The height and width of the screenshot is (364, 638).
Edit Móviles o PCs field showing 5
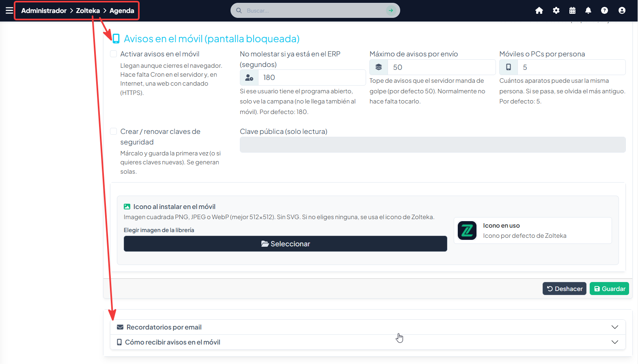point(571,67)
